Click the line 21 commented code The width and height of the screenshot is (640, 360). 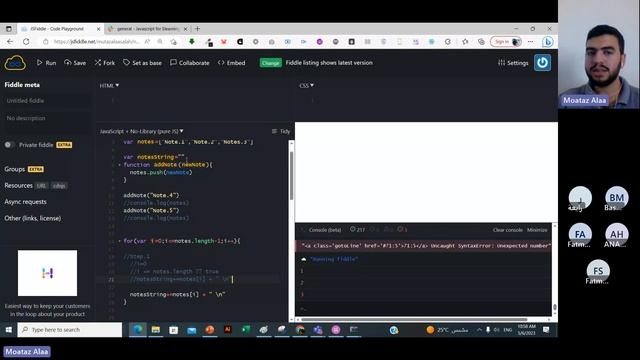[180, 280]
